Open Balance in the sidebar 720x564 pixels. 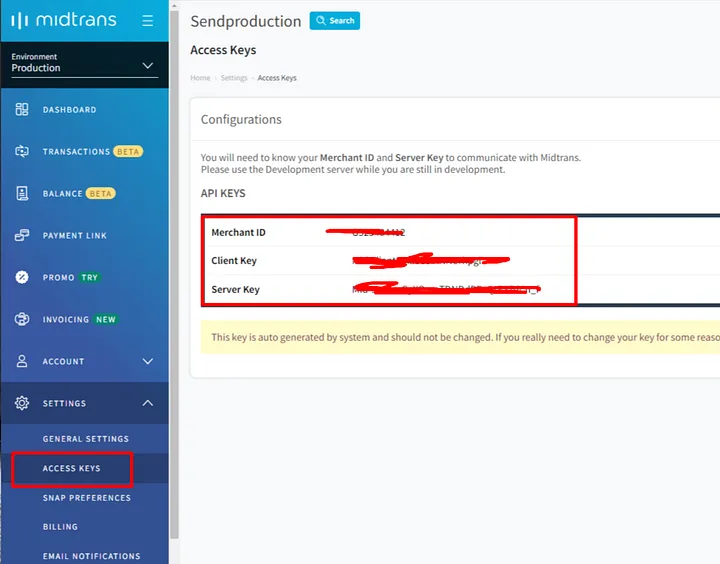click(62, 194)
